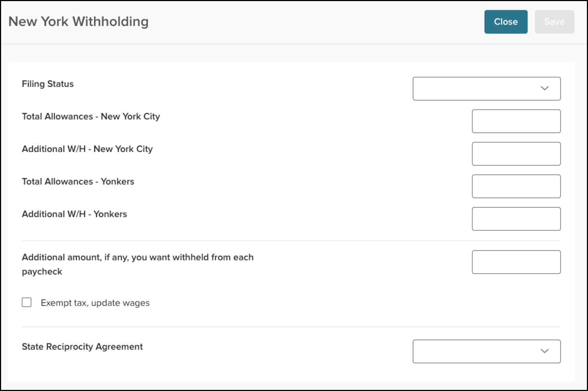Click additional amount withheld per paycheck field

tap(516, 262)
